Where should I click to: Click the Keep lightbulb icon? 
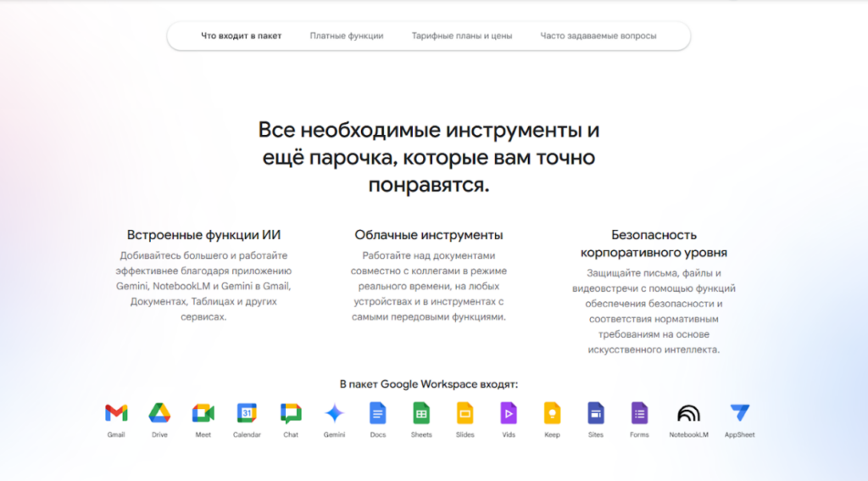[552, 413]
